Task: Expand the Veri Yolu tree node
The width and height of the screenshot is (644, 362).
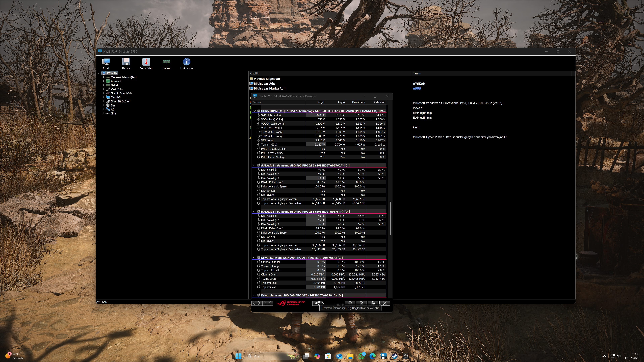Action: pos(103,89)
